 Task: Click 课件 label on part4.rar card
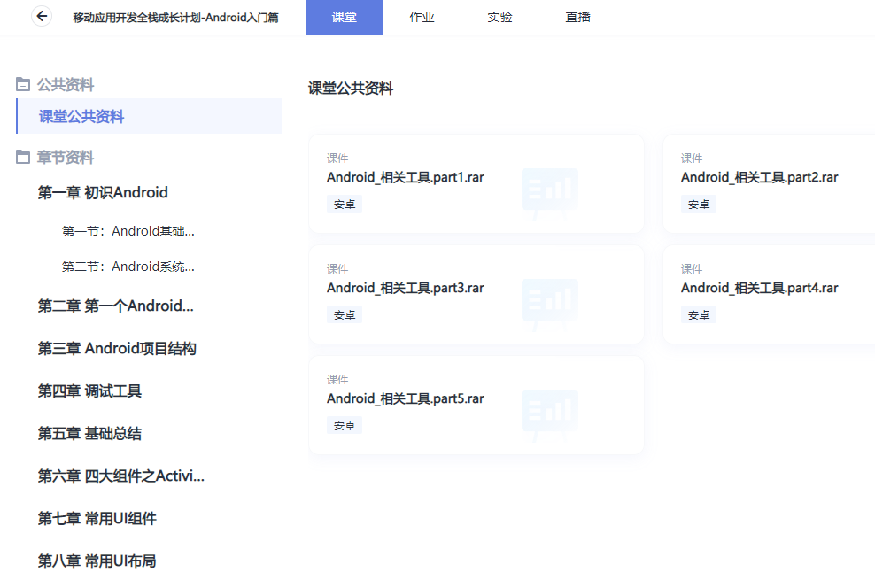[692, 269]
